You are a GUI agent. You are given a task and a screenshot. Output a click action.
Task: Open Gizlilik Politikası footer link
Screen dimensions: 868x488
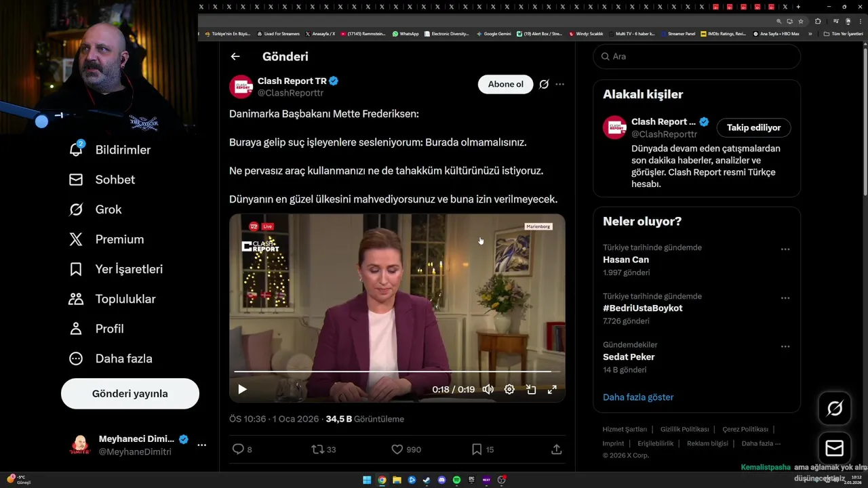[x=685, y=429]
